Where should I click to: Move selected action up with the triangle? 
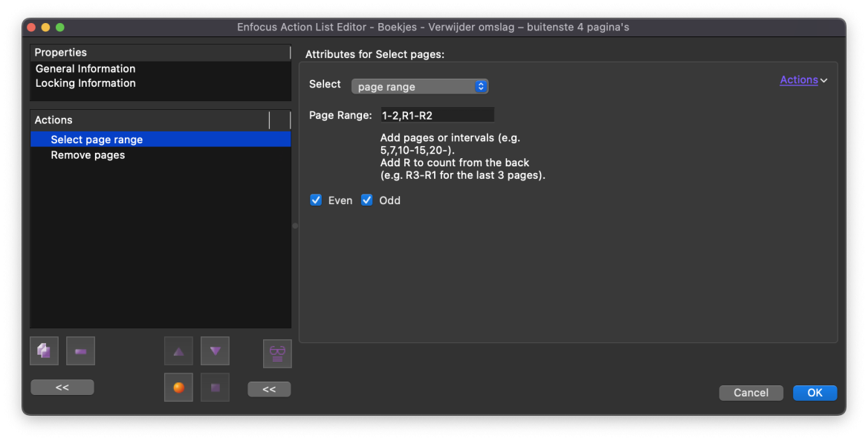pos(178,351)
